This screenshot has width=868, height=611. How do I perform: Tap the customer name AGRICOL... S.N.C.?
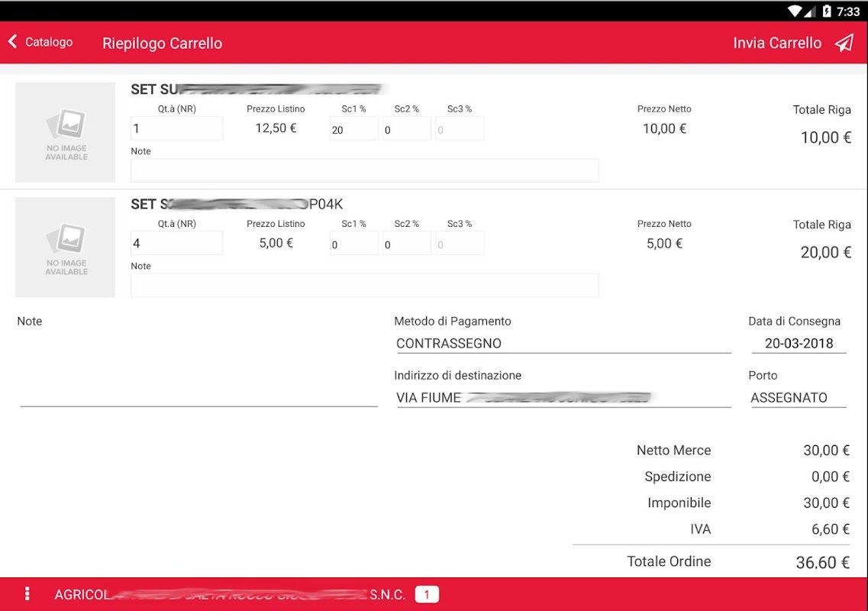(230, 594)
